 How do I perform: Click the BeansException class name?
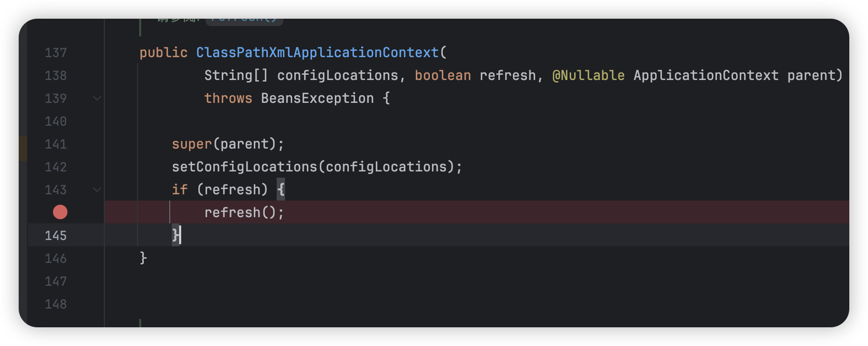[x=317, y=98]
